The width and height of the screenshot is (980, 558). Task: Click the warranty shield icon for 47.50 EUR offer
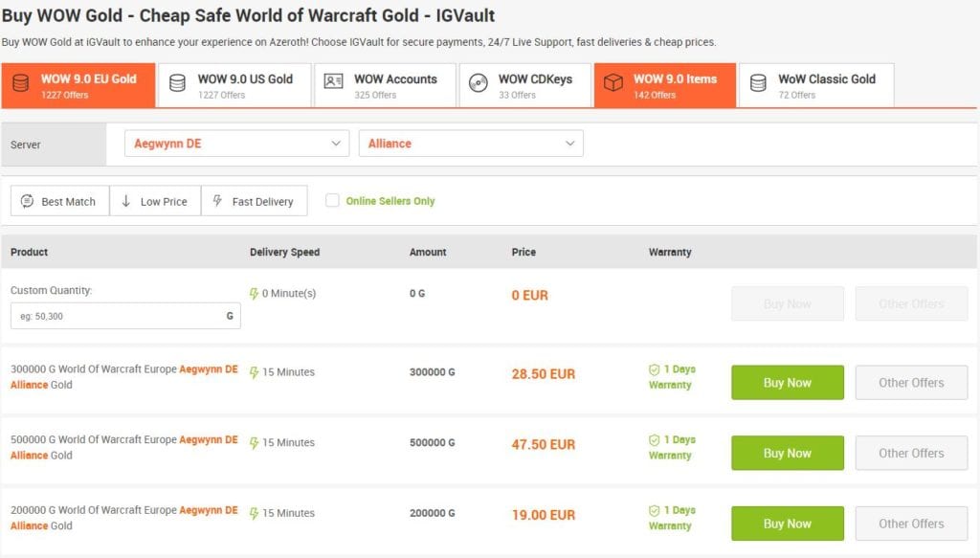pyautogui.click(x=655, y=440)
